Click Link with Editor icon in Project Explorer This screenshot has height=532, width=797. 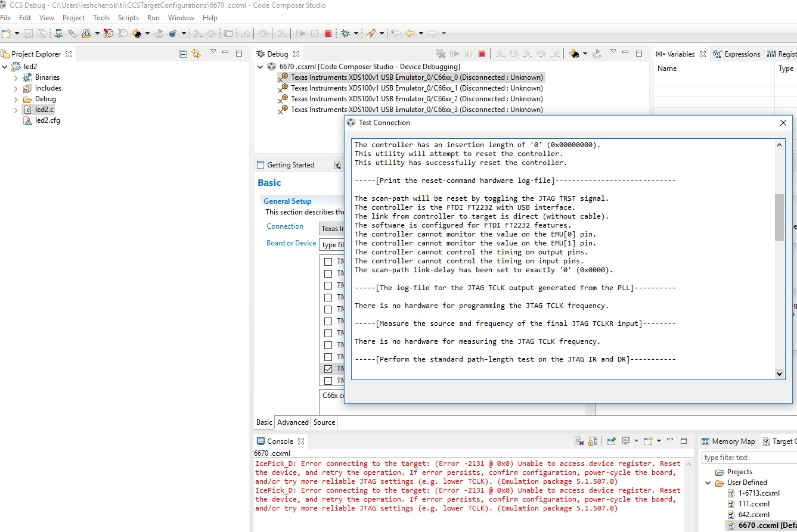coord(196,54)
